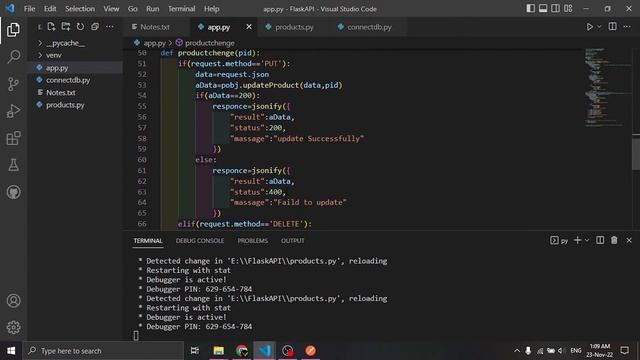Open the File menu

click(29, 9)
